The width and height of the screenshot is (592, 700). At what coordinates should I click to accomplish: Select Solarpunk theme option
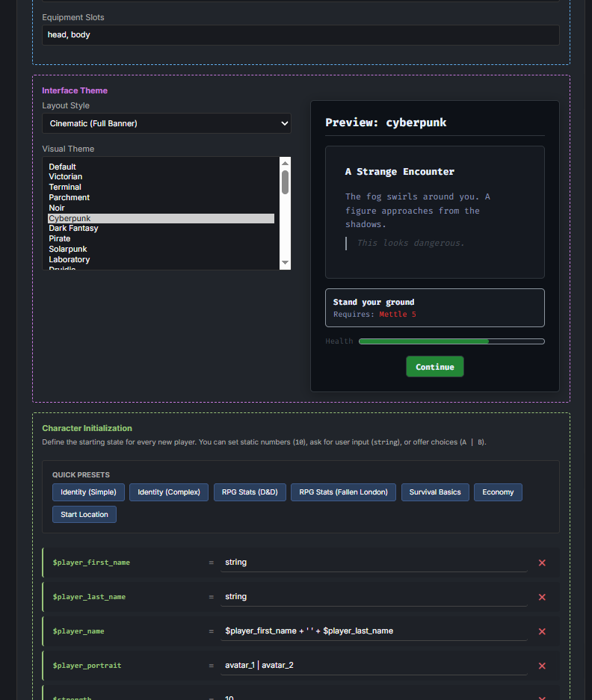pos(68,249)
